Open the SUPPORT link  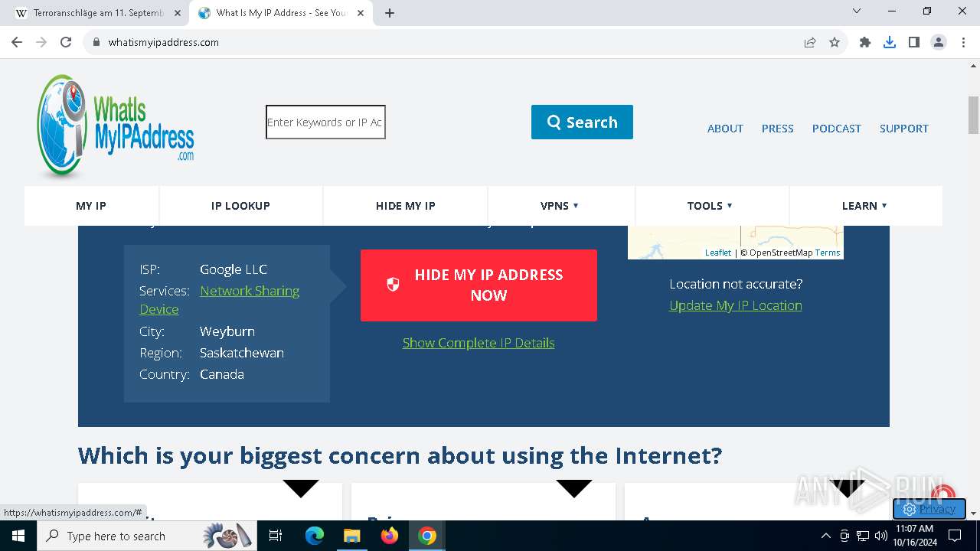tap(903, 129)
